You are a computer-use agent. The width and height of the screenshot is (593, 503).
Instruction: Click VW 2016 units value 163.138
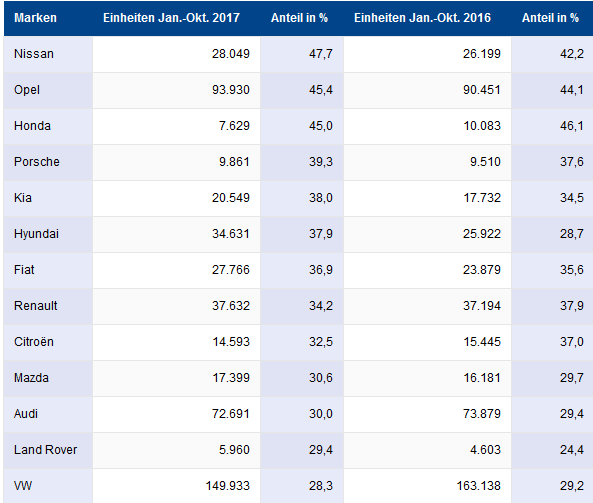pyautogui.click(x=479, y=485)
